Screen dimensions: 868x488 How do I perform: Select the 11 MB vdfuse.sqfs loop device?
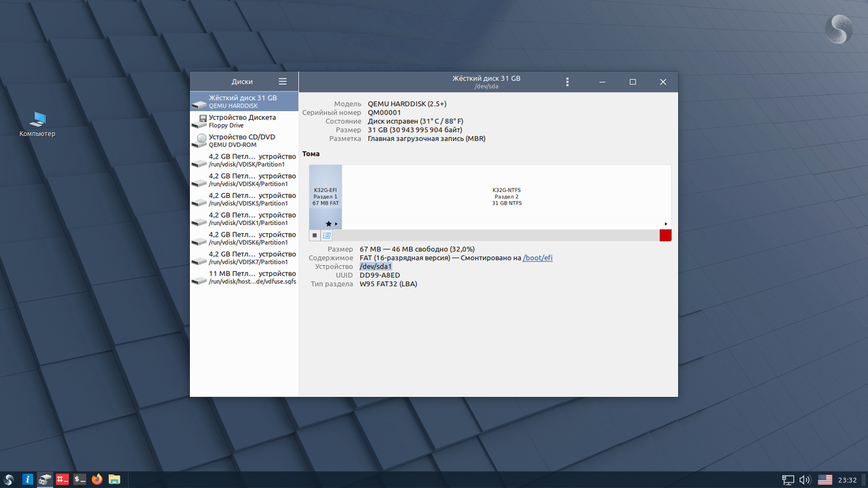244,277
